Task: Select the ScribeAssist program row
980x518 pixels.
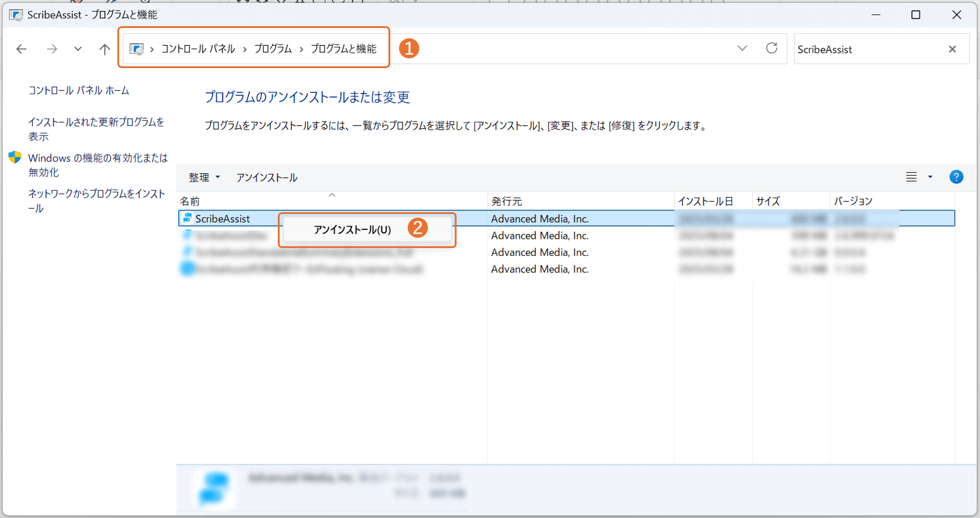Action: [x=223, y=219]
